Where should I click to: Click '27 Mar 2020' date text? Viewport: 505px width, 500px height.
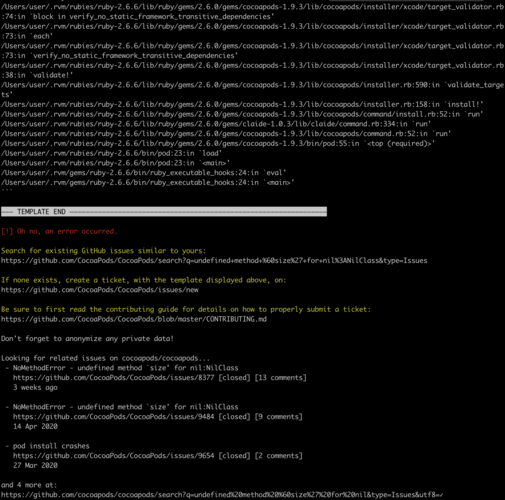(35, 465)
